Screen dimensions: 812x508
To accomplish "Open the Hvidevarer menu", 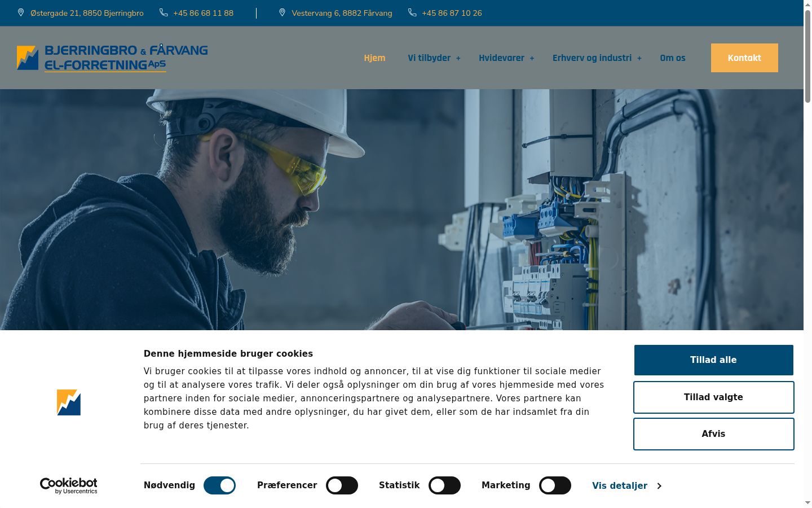I will point(501,58).
